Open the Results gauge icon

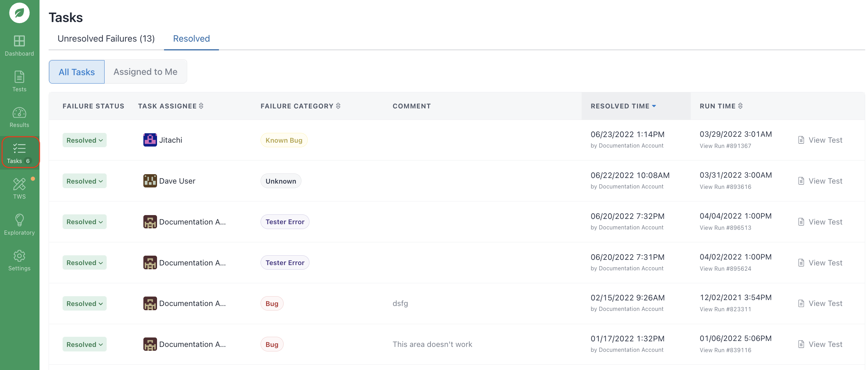tap(20, 113)
